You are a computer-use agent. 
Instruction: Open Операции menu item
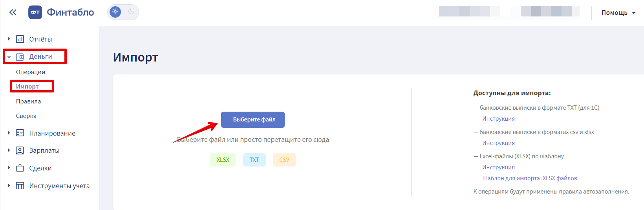[x=31, y=72]
